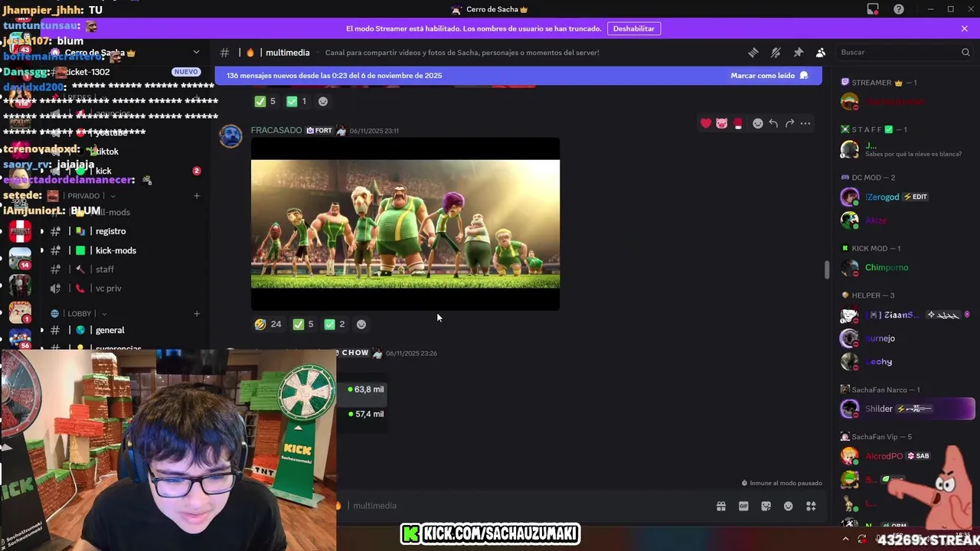Viewport: 980px width, 551px height.
Task: React with the red heart quick reaction
Action: tap(706, 123)
